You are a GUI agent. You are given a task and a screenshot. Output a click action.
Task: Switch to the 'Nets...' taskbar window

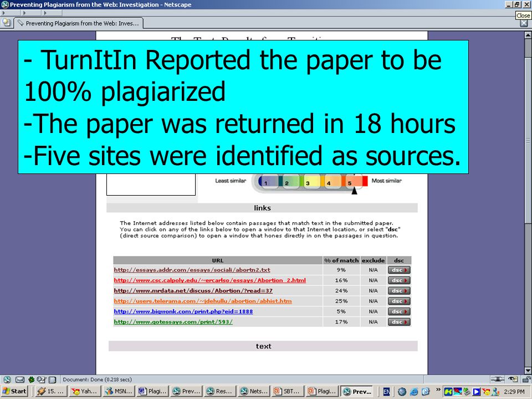coord(254,391)
